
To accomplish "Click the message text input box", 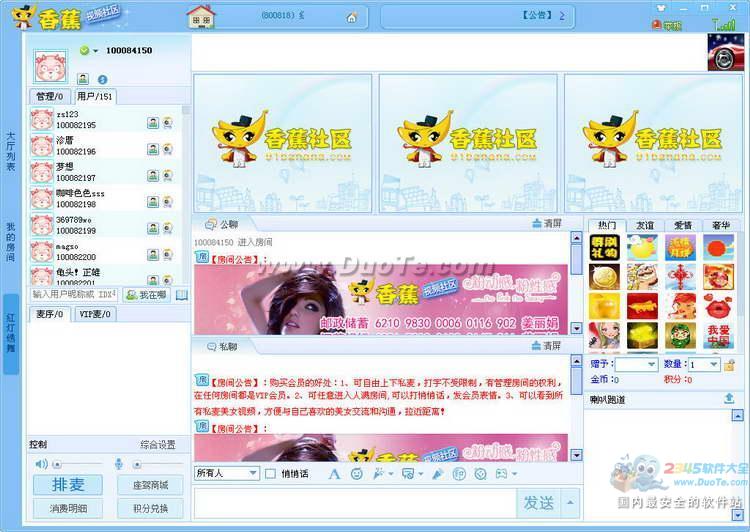I will pos(355,502).
